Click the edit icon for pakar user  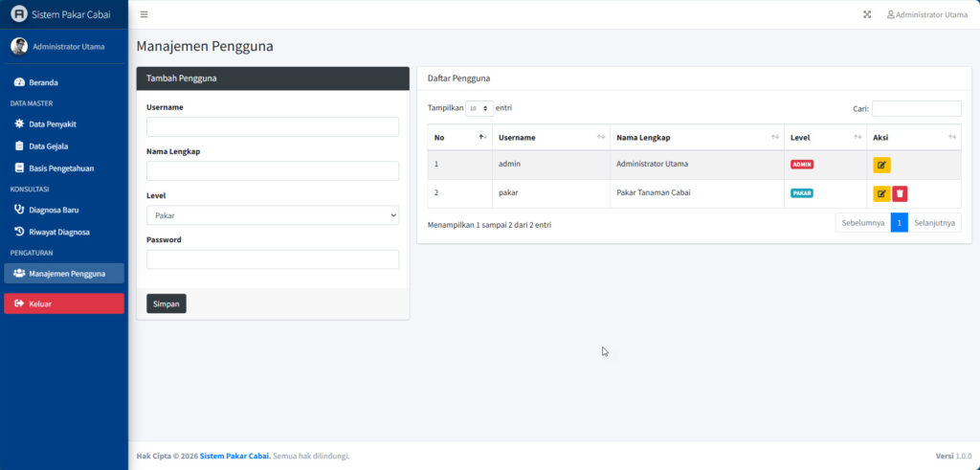point(881,193)
